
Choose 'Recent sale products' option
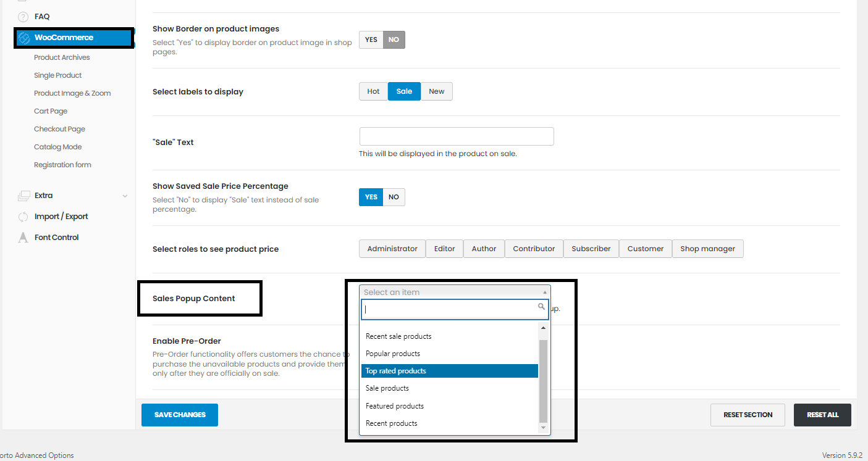pyautogui.click(x=450, y=336)
